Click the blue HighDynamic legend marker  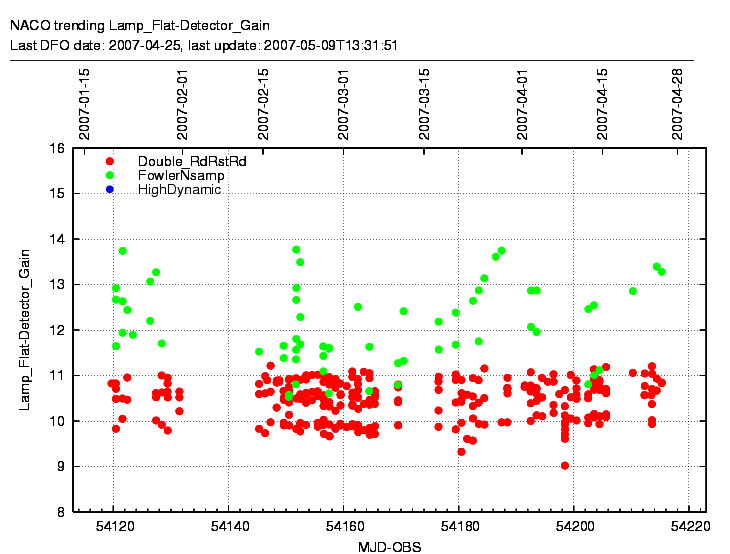[110, 189]
